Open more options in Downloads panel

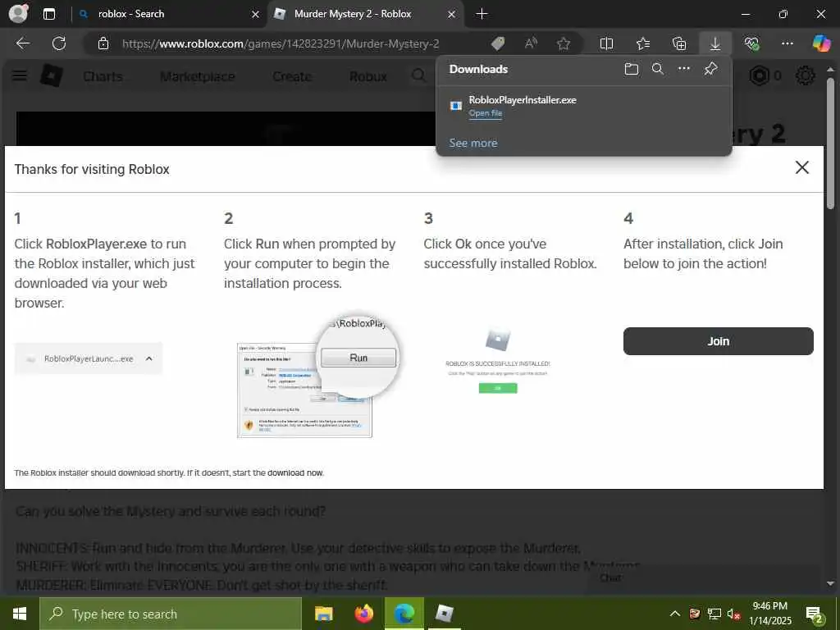click(x=684, y=69)
